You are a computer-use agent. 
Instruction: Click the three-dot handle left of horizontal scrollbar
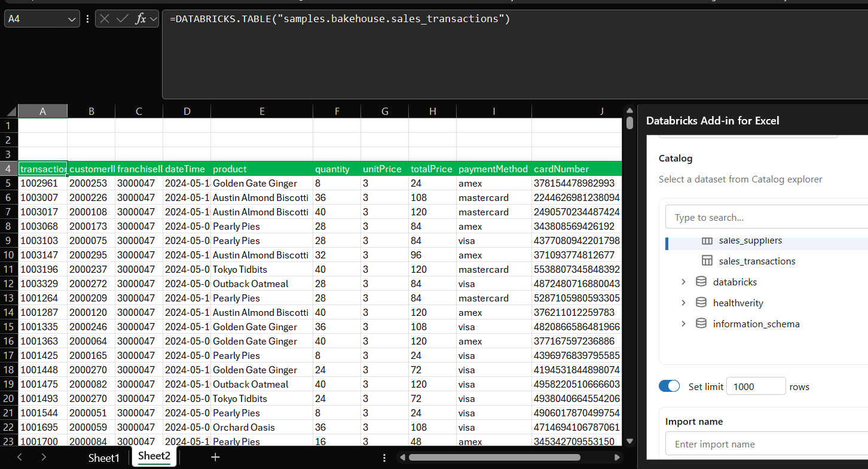click(384, 458)
